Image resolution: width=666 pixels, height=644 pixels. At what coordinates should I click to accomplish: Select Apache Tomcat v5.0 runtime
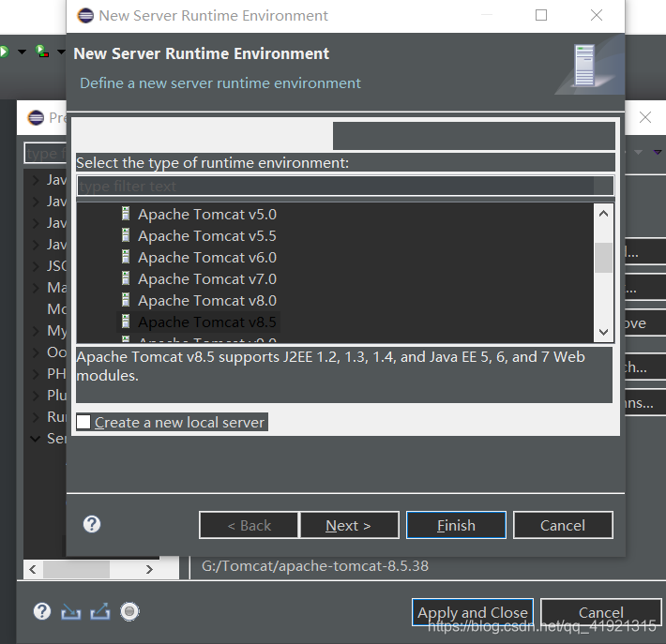207,215
